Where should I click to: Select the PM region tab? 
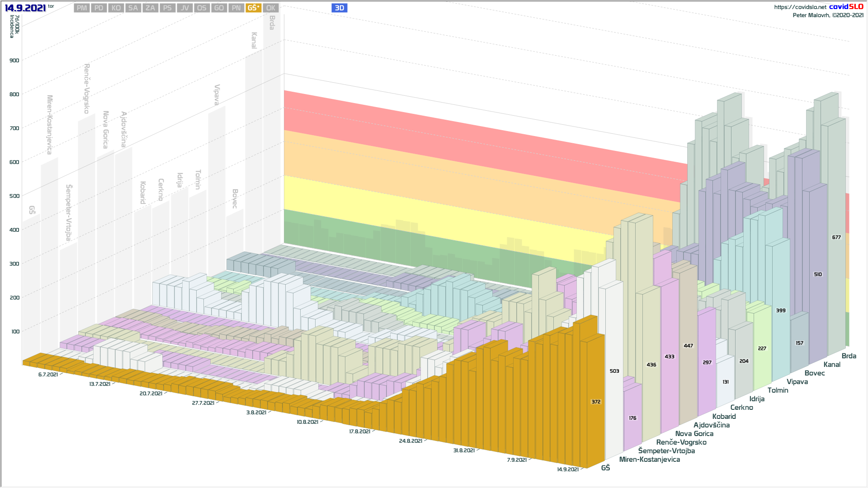tap(82, 8)
